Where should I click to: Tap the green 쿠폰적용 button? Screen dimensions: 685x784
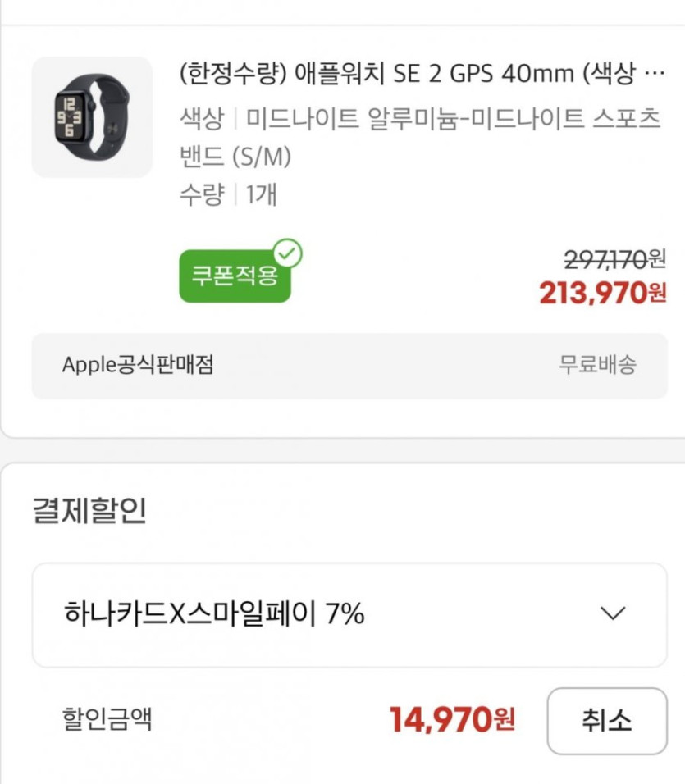234,276
